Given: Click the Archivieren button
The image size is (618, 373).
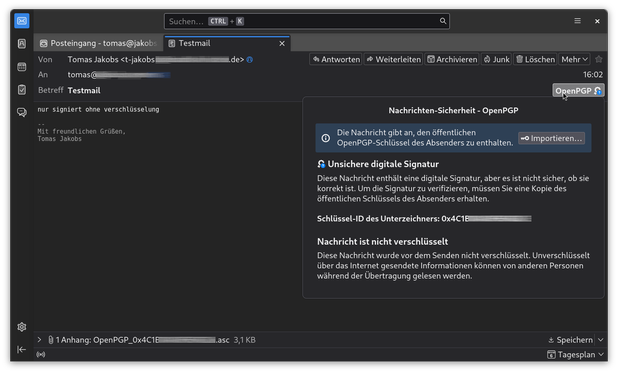Looking at the screenshot, I should (452, 60).
